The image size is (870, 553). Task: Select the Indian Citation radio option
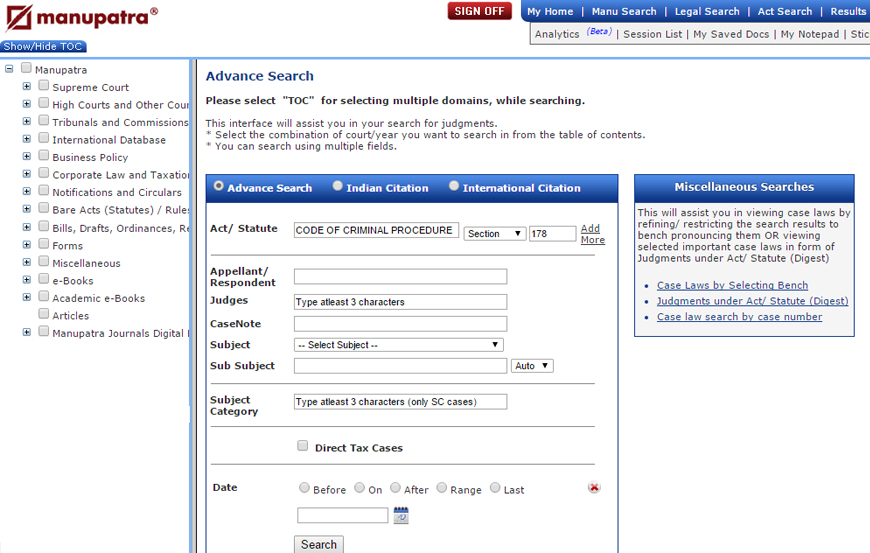coord(337,186)
